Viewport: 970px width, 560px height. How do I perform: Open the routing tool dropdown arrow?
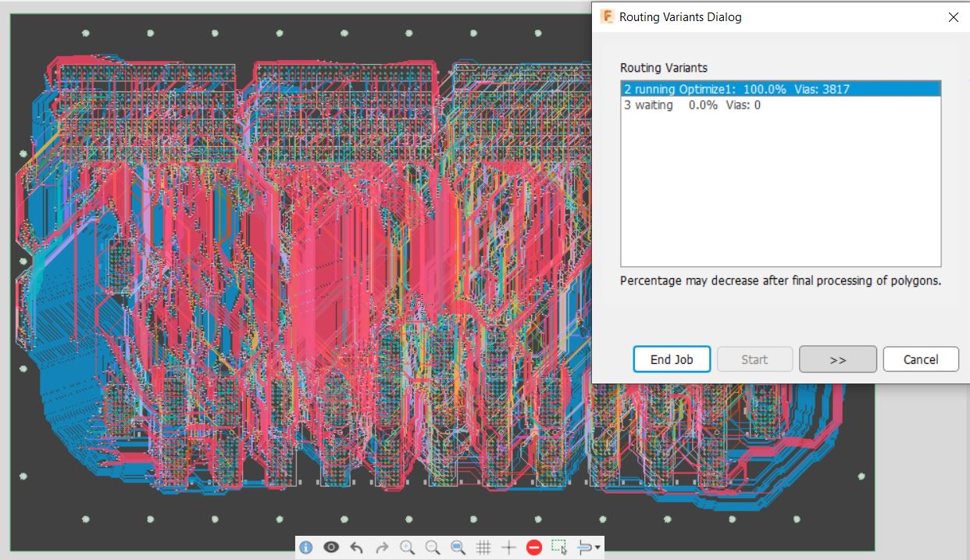pyautogui.click(x=596, y=547)
